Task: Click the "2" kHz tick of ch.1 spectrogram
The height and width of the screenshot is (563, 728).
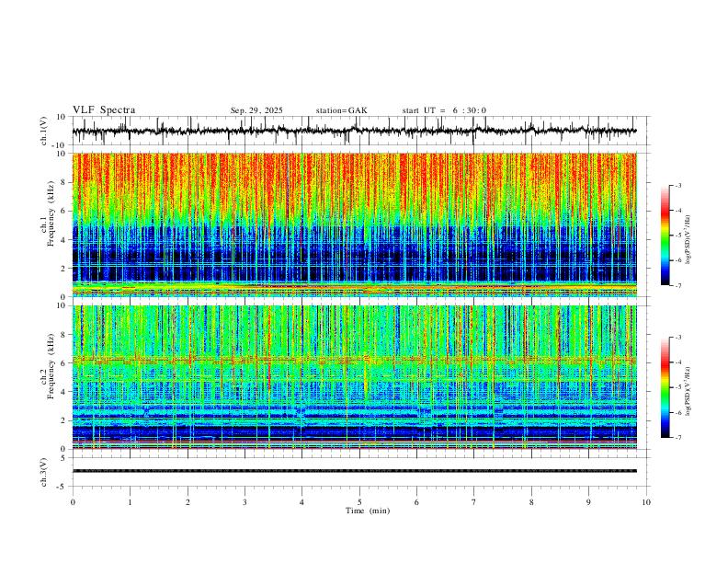Action: point(64,268)
